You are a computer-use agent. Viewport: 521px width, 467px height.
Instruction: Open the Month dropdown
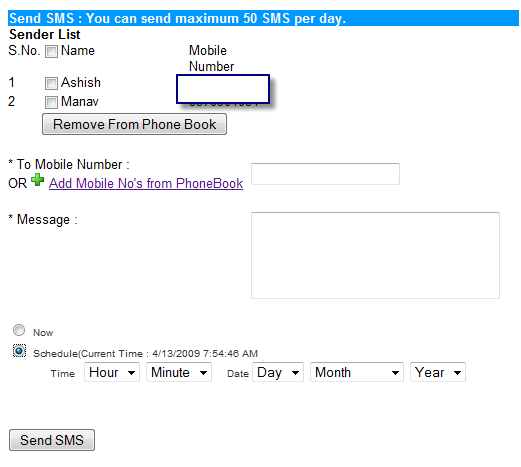pos(357,372)
